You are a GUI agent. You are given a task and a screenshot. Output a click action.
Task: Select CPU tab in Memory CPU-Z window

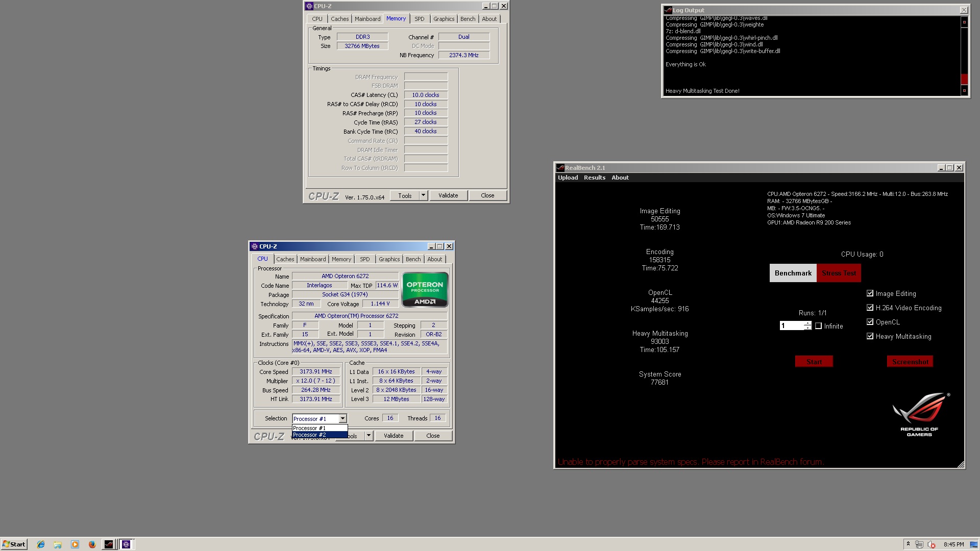point(317,19)
